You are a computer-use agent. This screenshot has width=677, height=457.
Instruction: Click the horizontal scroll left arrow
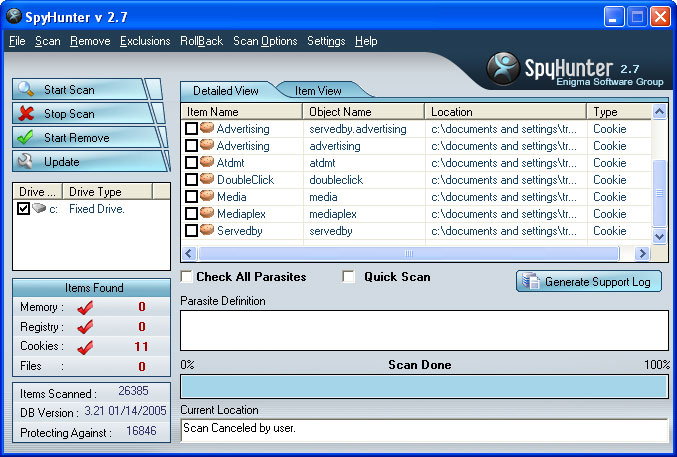click(x=189, y=253)
